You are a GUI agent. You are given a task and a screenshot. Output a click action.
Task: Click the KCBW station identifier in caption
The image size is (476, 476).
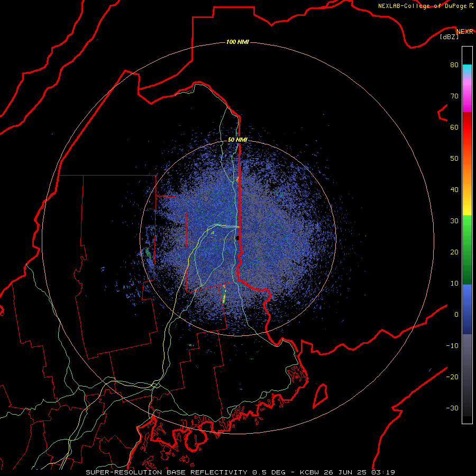[x=310, y=472]
